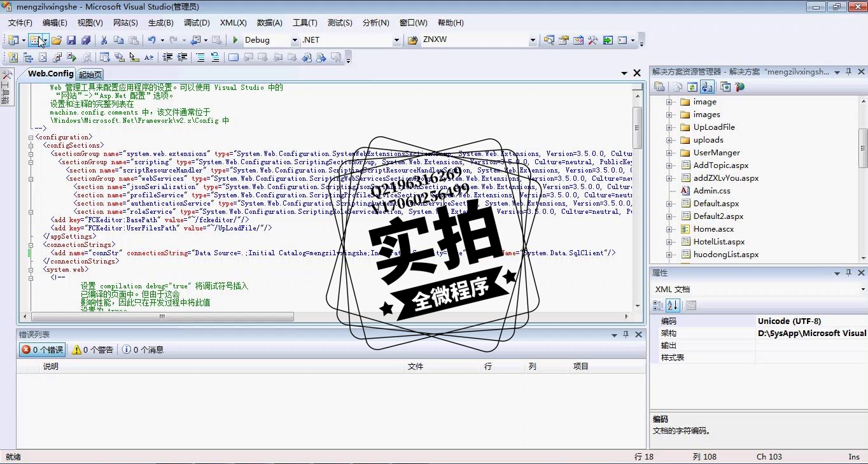Select Admin.css in Solution Explorer
The image size is (868, 464).
(x=711, y=191)
